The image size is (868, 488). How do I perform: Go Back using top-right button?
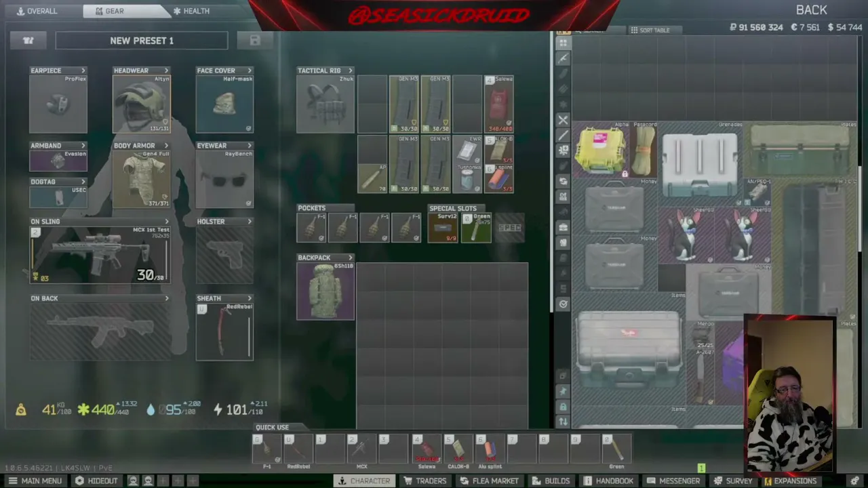[812, 10]
